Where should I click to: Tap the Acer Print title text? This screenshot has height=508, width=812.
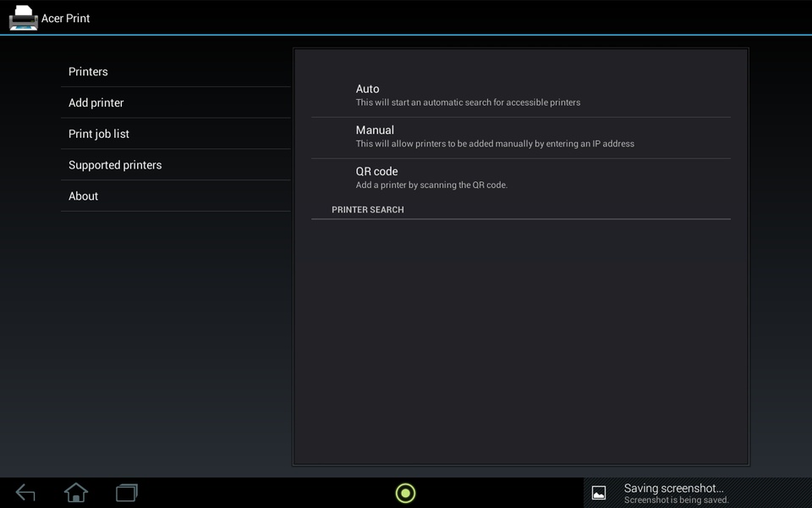pos(65,18)
